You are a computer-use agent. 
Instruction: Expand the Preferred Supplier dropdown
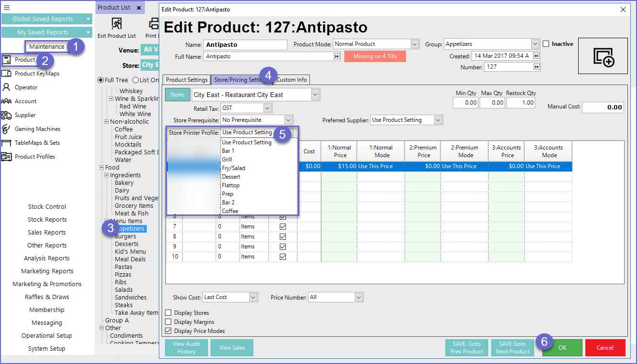[438, 120]
